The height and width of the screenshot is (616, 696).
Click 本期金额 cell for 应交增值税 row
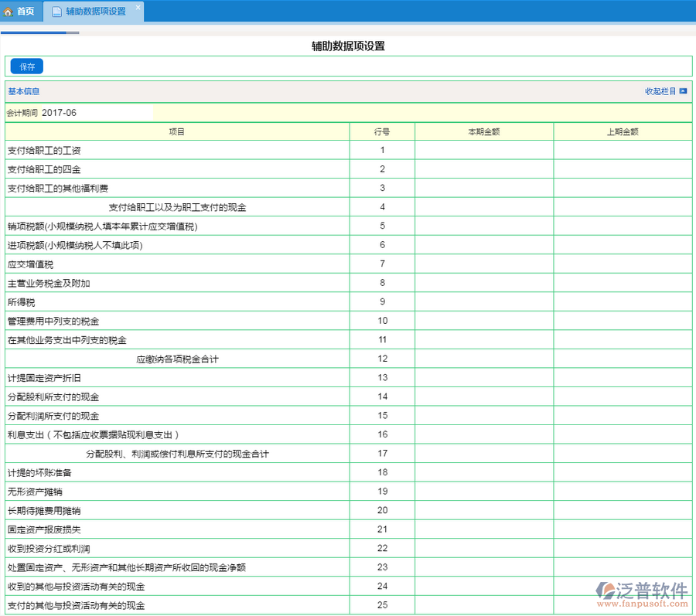(484, 264)
